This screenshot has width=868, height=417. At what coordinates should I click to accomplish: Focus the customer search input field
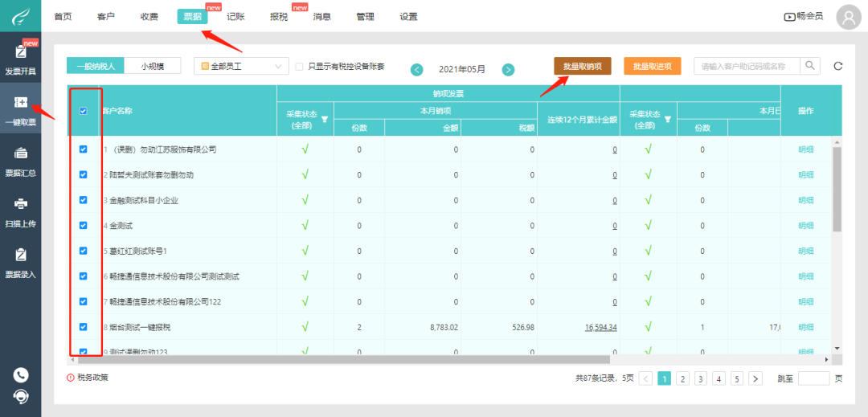(x=747, y=66)
